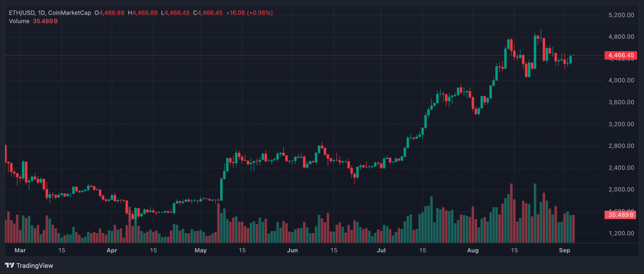Click the red 4,466.45 price tag
This screenshot has width=644, height=274.
tap(621, 55)
